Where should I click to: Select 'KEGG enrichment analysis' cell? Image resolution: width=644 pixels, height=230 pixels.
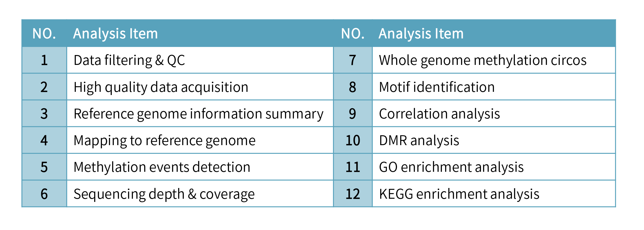pyautogui.click(x=459, y=194)
